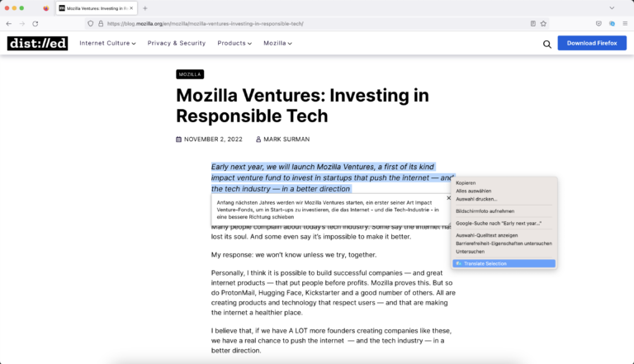Show all tabs via tab bar chevron
634x364 pixels.
pyautogui.click(x=612, y=8)
